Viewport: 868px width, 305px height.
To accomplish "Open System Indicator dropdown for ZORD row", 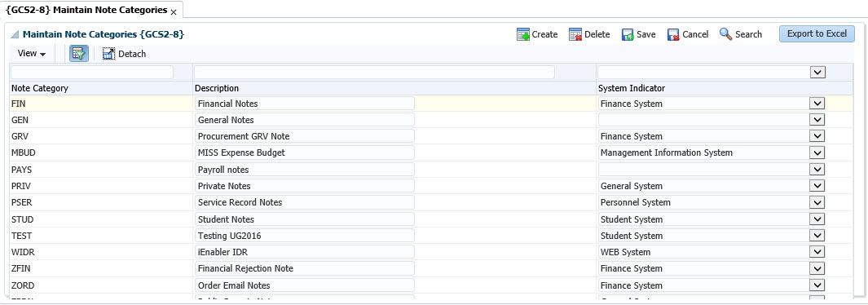I will (x=817, y=285).
